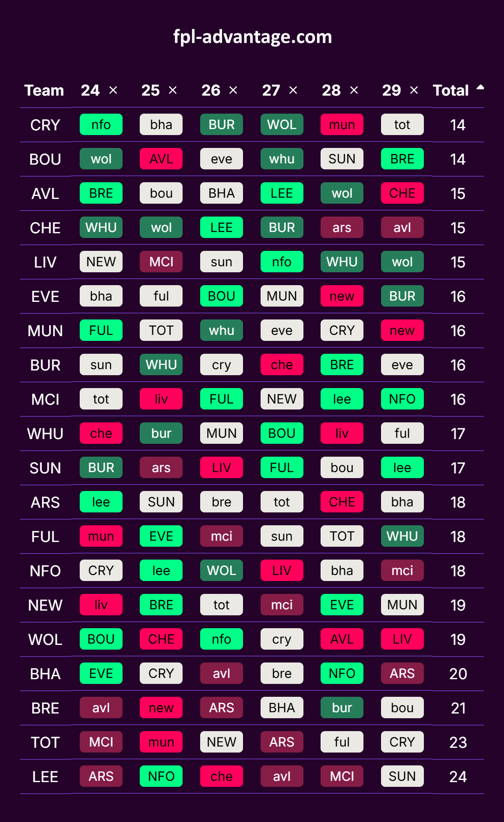Select the LEE team row label
The height and width of the screenshot is (822, 504).
coord(45,777)
